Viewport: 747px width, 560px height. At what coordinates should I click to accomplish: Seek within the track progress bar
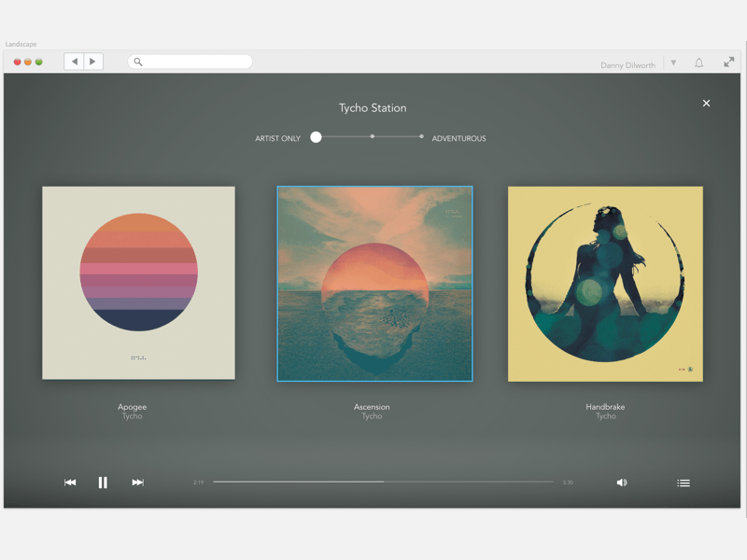[383, 482]
